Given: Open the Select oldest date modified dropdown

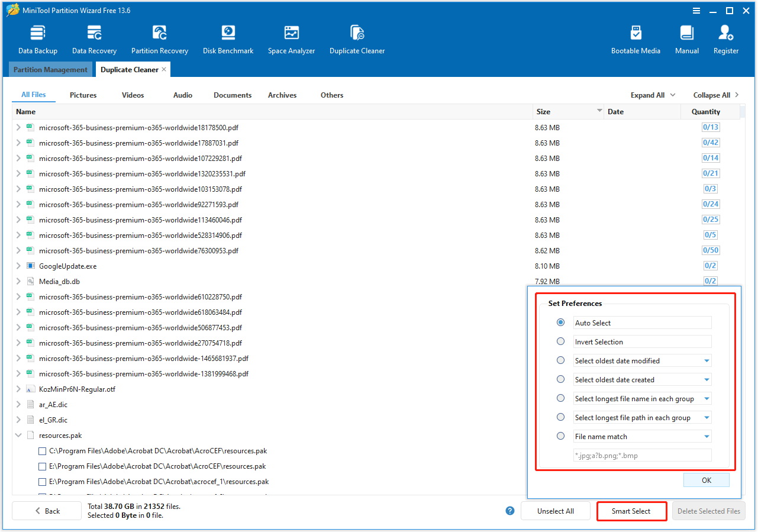Looking at the screenshot, I should pyautogui.click(x=708, y=360).
